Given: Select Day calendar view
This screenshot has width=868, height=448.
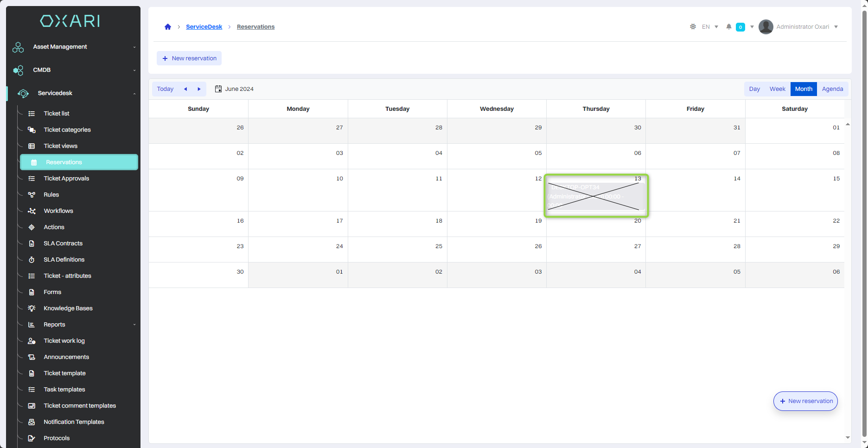Looking at the screenshot, I should [x=754, y=89].
